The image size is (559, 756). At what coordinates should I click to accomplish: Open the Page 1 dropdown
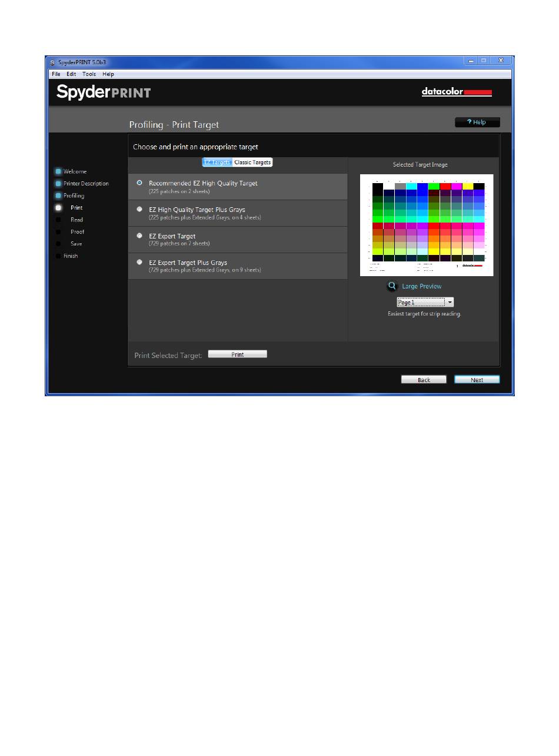click(x=425, y=302)
